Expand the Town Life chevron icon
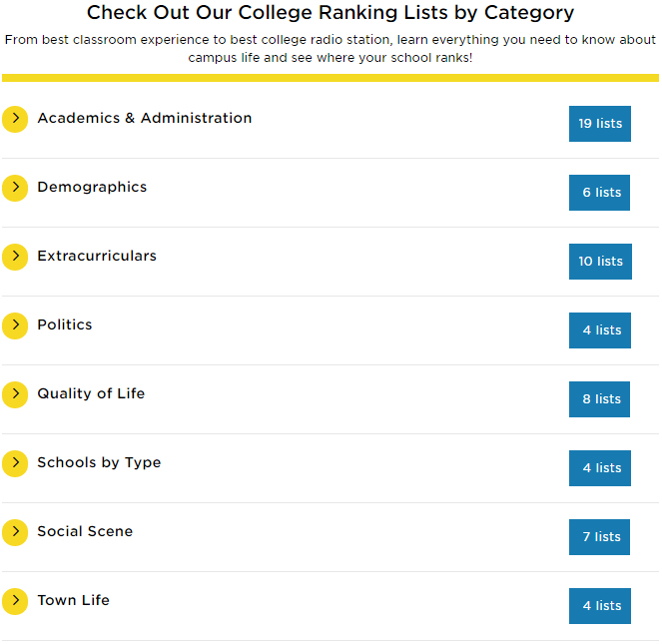 [x=15, y=601]
